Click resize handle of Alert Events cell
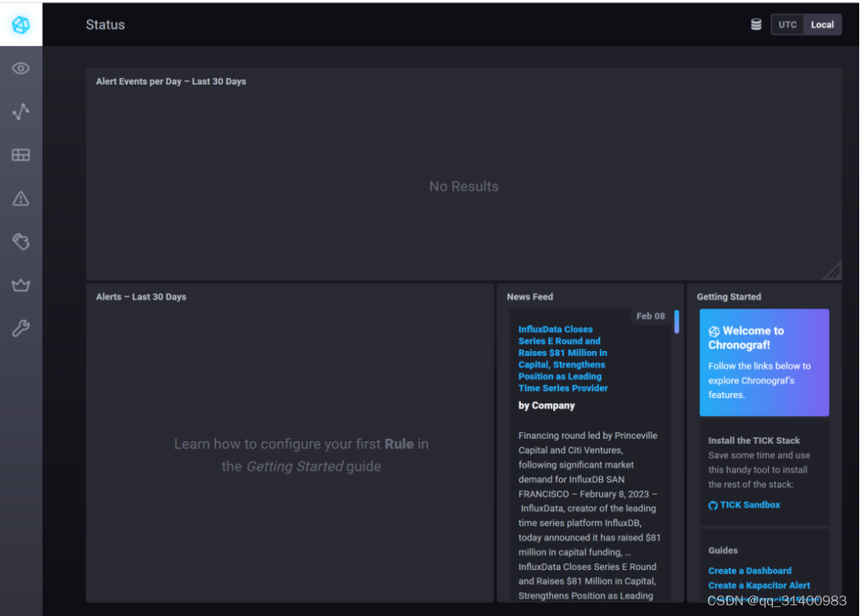The image size is (860, 616). point(834,271)
